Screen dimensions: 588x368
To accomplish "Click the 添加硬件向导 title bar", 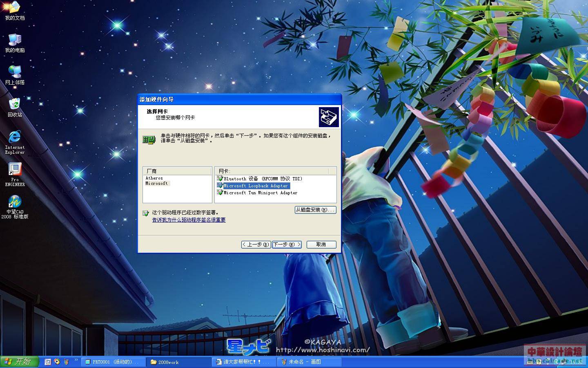I will coord(239,99).
